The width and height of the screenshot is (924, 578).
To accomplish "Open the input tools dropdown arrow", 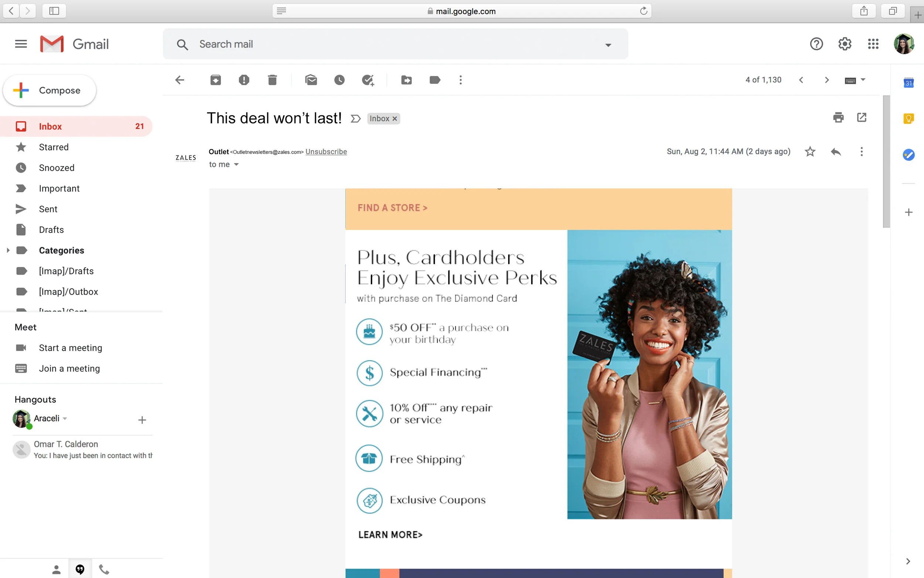I will tap(863, 80).
